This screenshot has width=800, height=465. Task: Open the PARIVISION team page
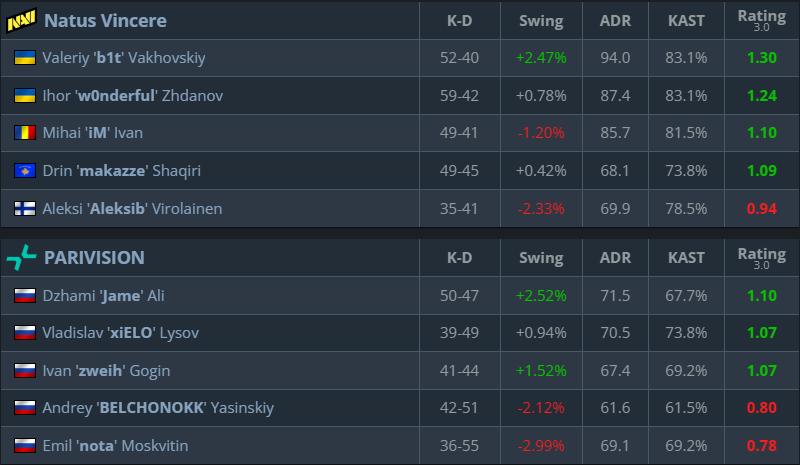tap(94, 257)
